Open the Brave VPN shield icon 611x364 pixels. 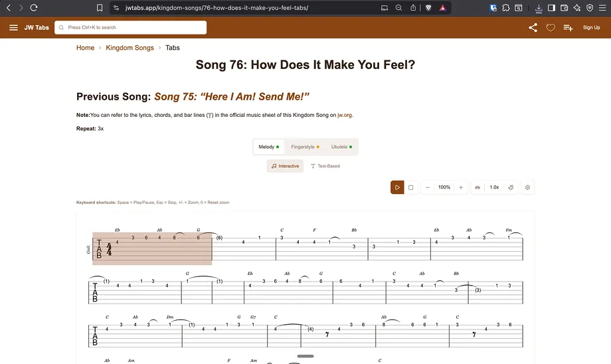[590, 8]
